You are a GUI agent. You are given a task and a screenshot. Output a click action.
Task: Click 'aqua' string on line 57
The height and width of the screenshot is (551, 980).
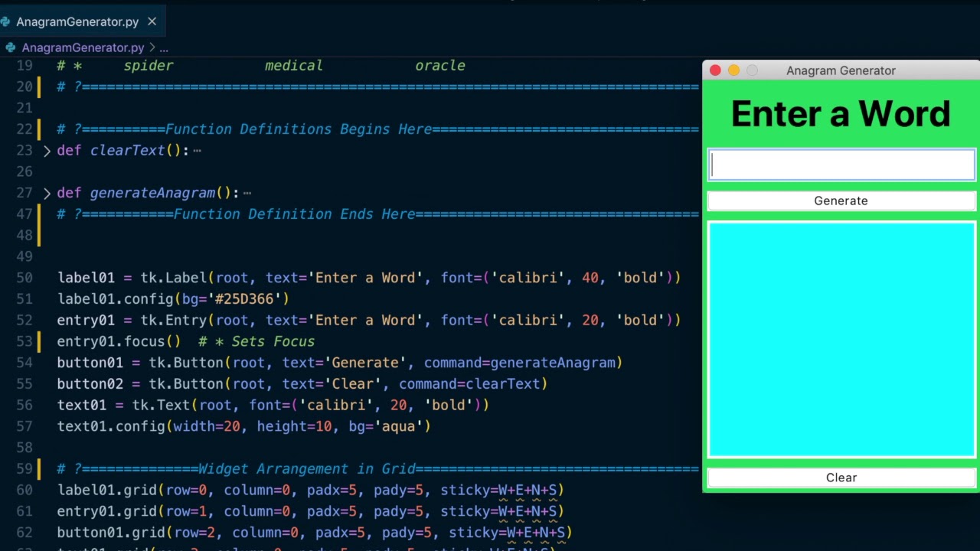(x=398, y=426)
